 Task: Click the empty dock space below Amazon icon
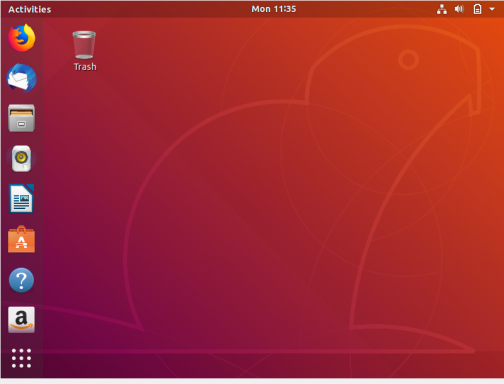coord(21,340)
